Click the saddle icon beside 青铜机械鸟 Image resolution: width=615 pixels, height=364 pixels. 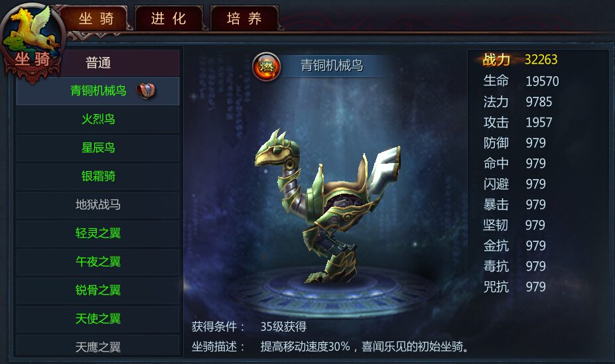pos(145,91)
